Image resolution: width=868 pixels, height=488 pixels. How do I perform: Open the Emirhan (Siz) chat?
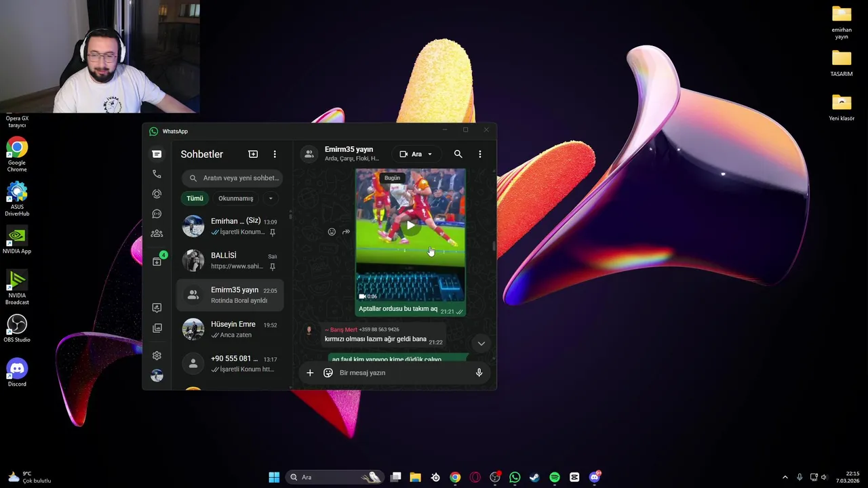[231, 226]
